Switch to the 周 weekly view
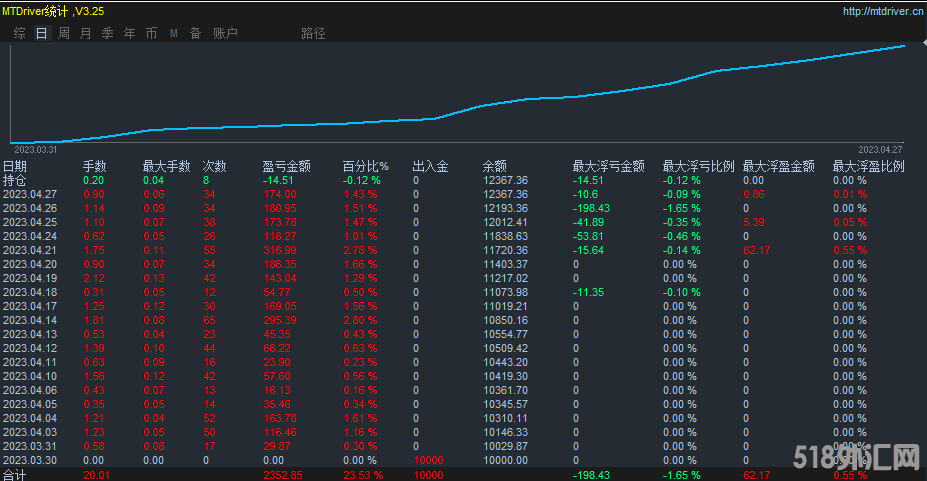The width and height of the screenshot is (927, 481). 64,33
